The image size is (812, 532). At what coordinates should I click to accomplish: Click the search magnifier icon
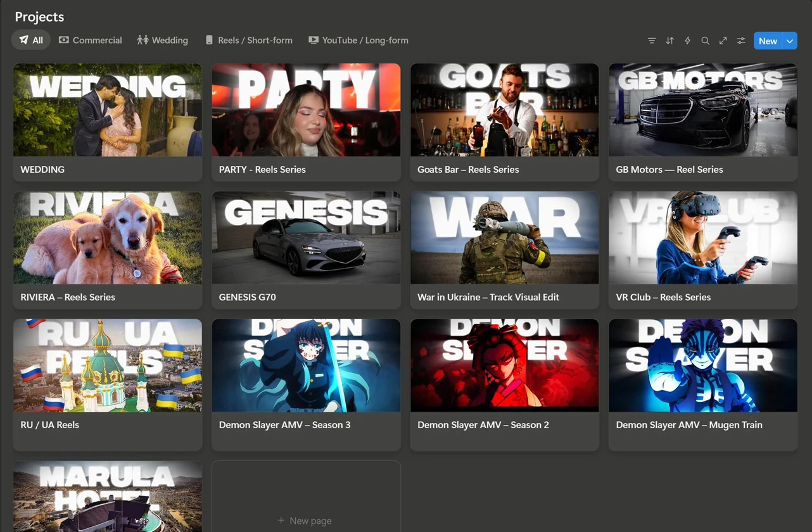[x=705, y=41]
